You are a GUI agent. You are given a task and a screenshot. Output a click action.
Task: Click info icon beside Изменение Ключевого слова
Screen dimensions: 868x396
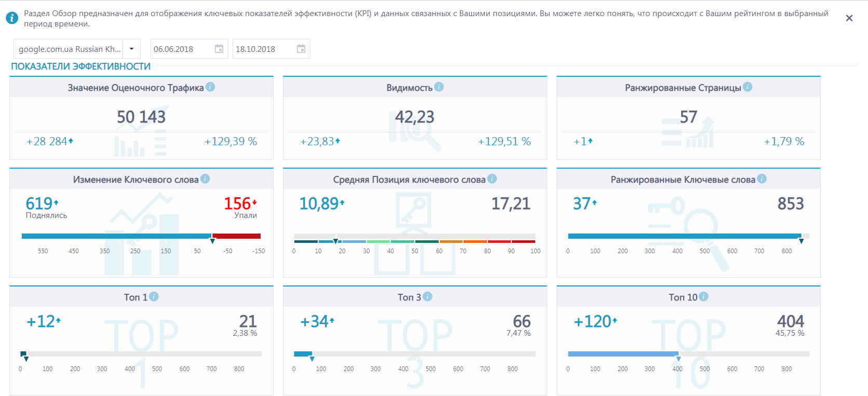click(205, 179)
